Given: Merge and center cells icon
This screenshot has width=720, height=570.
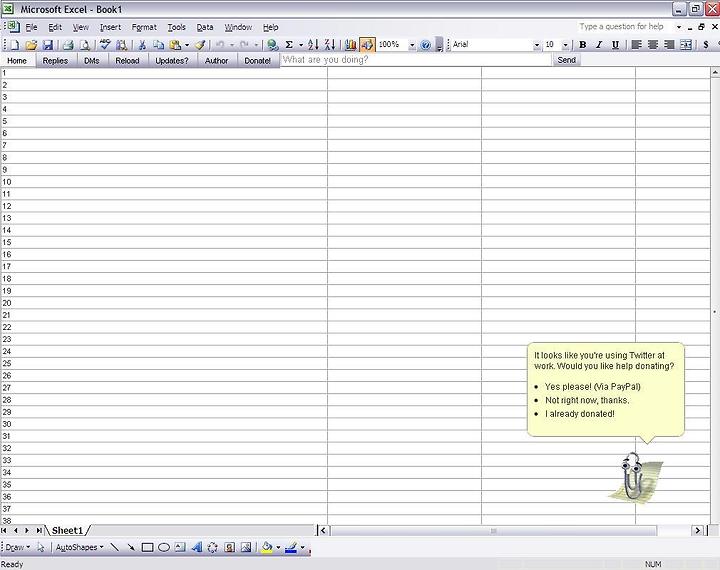Looking at the screenshot, I should [686, 45].
